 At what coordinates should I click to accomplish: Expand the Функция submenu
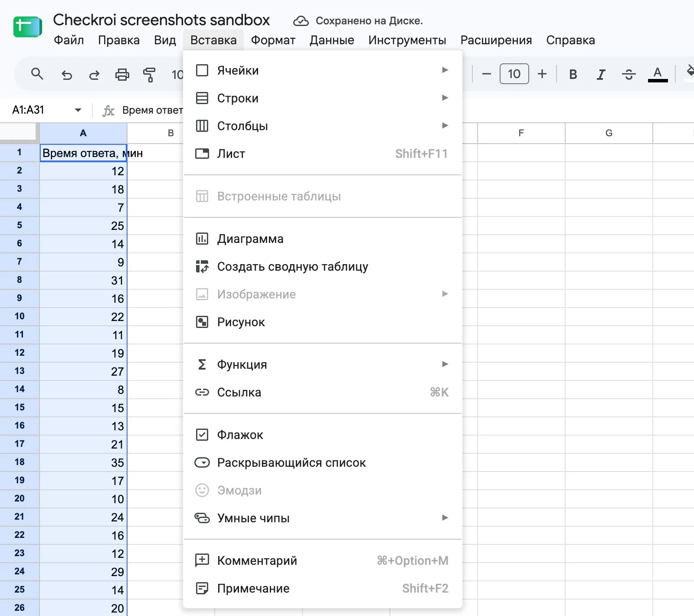322,364
